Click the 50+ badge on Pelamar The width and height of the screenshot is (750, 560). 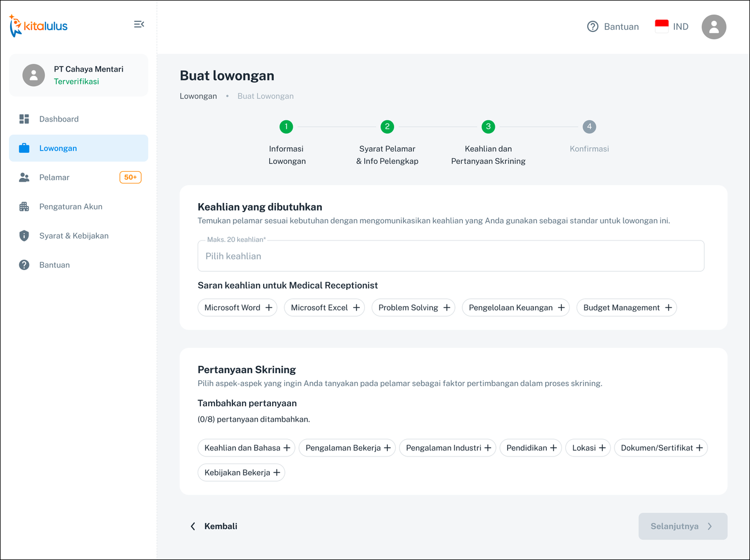[130, 177]
